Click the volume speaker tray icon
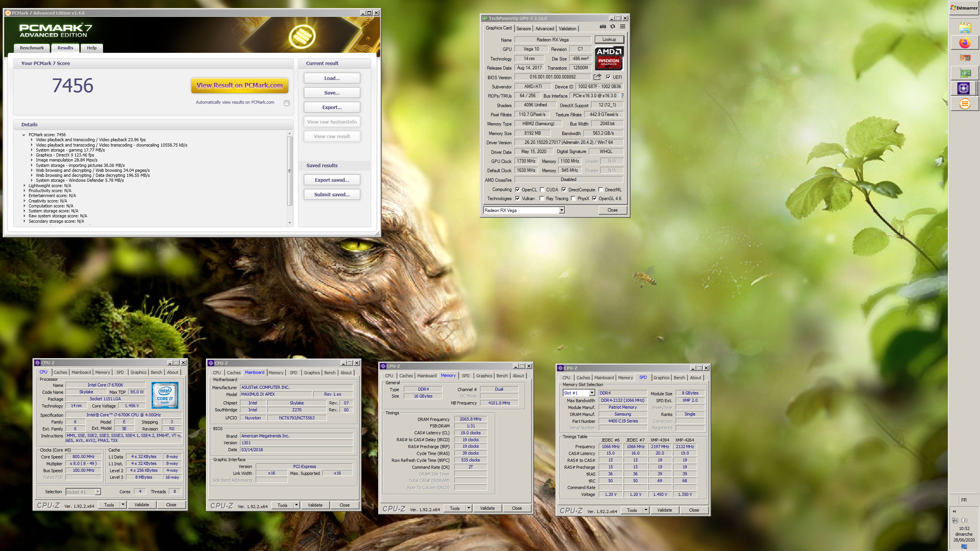Screen dimensions: 980x551 [x=964, y=520]
